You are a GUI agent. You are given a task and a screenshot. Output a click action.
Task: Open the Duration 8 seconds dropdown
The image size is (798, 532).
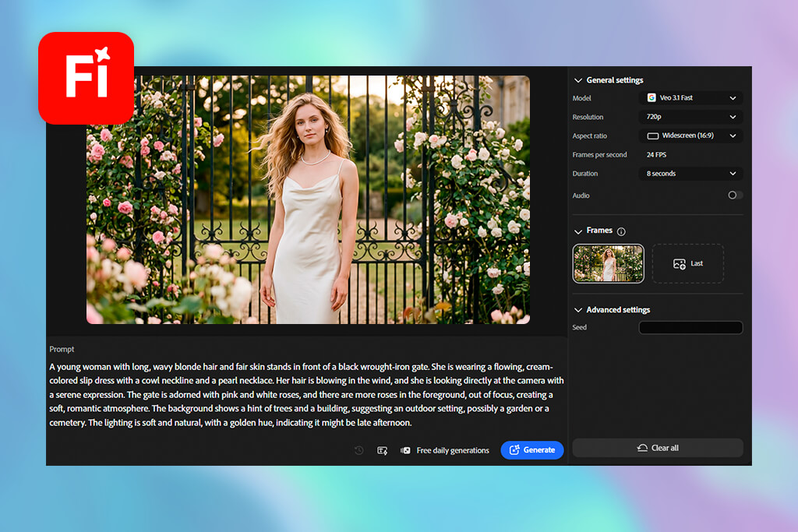point(690,174)
